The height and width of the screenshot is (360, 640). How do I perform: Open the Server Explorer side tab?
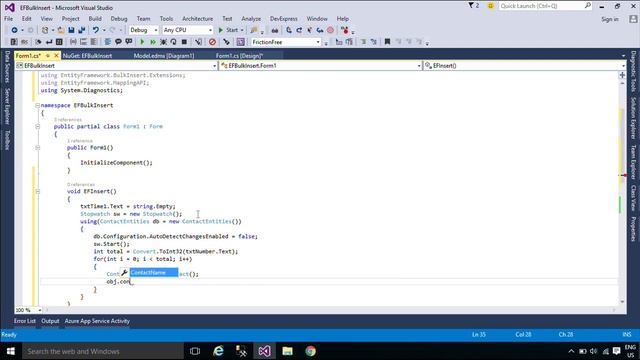7,107
